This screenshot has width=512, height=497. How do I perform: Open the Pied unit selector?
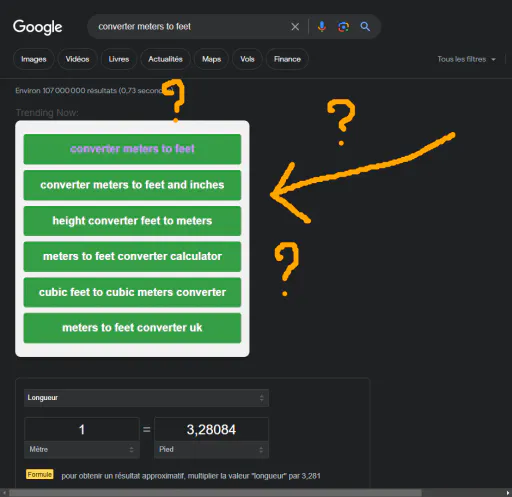pos(211,449)
